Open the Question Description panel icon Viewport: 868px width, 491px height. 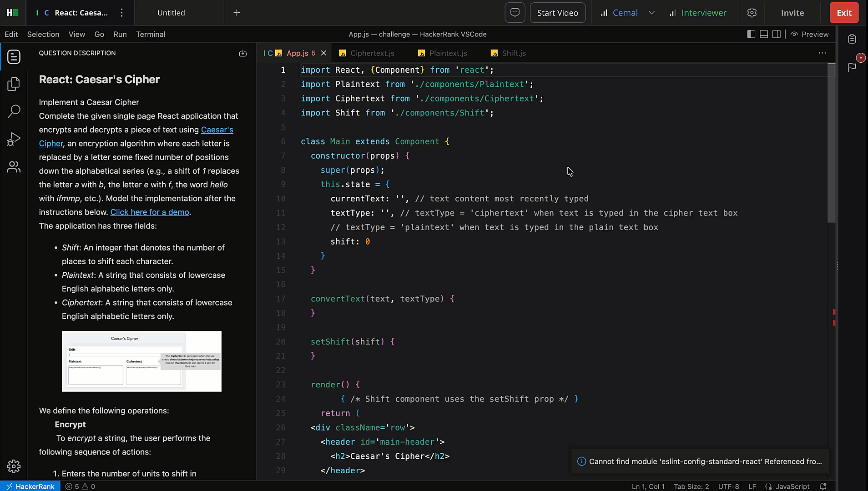(14, 56)
